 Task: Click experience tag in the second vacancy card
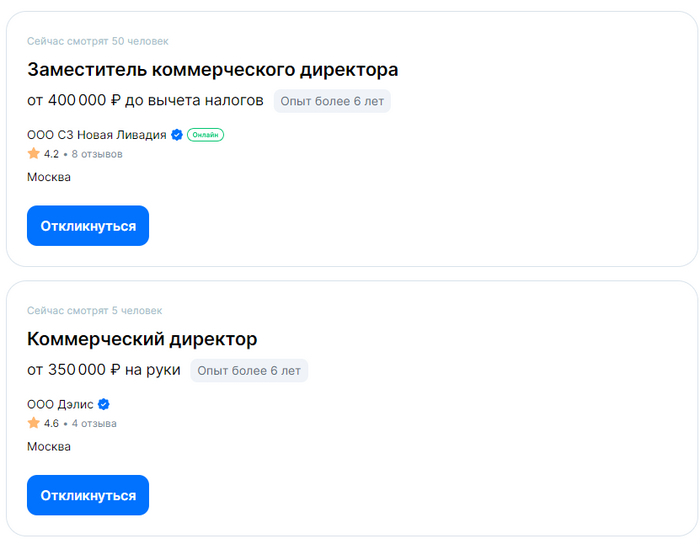pyautogui.click(x=249, y=371)
